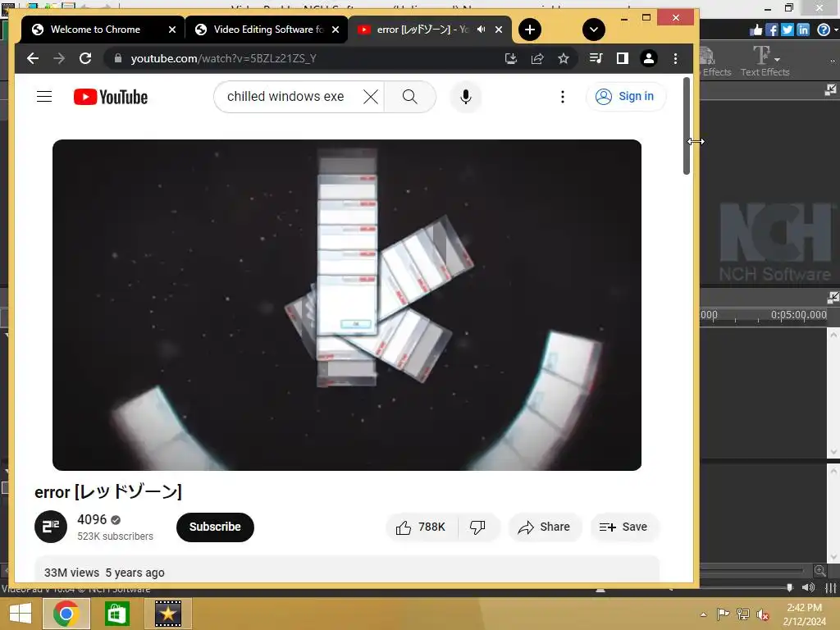Open a new Chrome tab
The width and height of the screenshot is (840, 630).
530,30
